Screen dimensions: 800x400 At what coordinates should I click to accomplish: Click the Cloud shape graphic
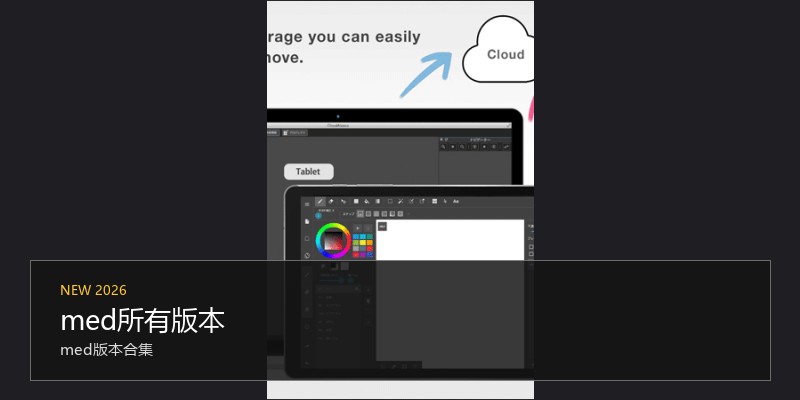click(x=498, y=49)
